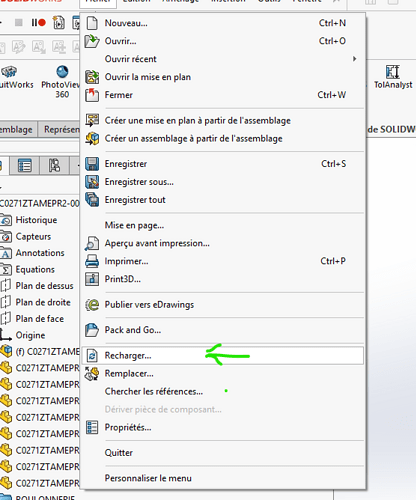416x500 pixels.
Task: Click the PhotoView 360 sphere icon
Action: click(x=62, y=71)
